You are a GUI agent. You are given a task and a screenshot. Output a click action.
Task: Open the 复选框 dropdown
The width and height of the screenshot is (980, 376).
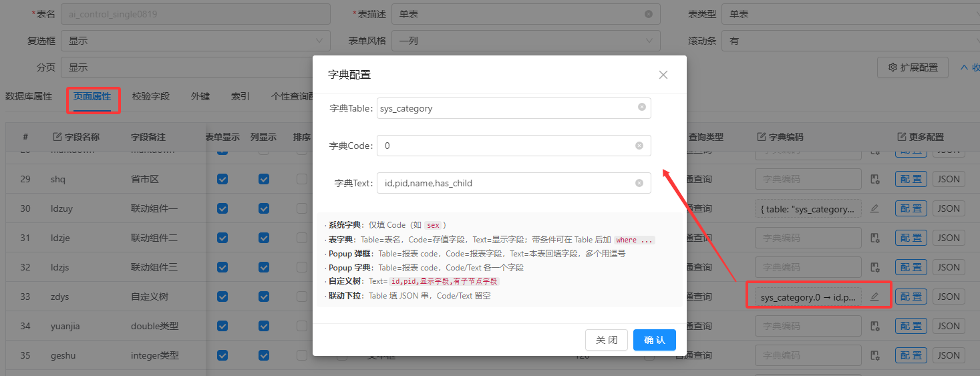pos(195,41)
